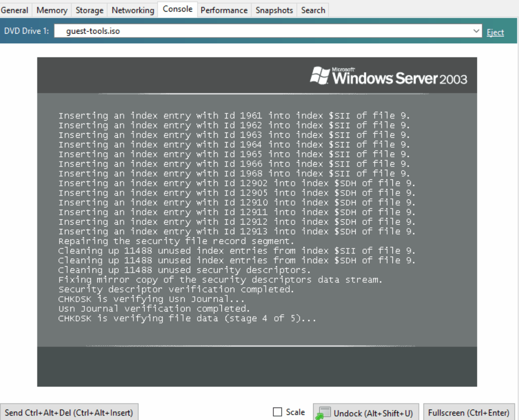This screenshot has width=519, height=420.
Task: Open the Performance tab
Action: click(224, 10)
